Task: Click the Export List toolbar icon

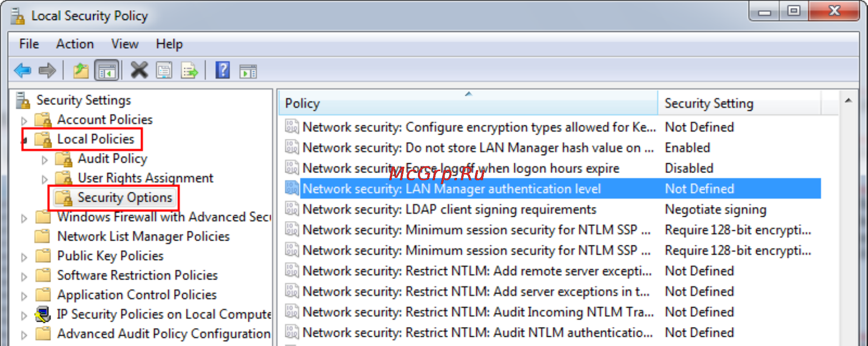Action: click(190, 71)
